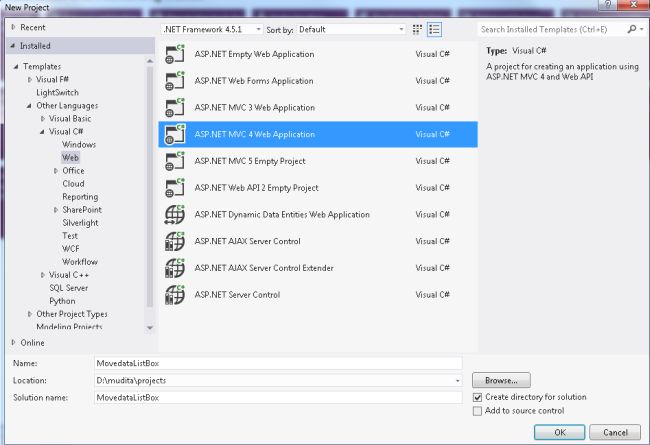Click the ASP.NET AJAX Server Control icon

tap(175, 241)
